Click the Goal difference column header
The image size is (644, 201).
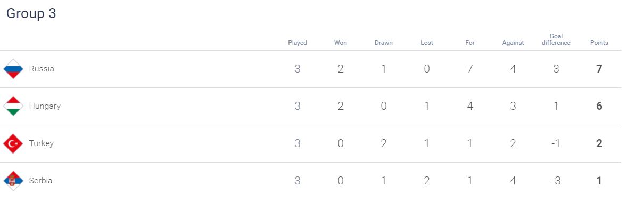click(x=556, y=39)
